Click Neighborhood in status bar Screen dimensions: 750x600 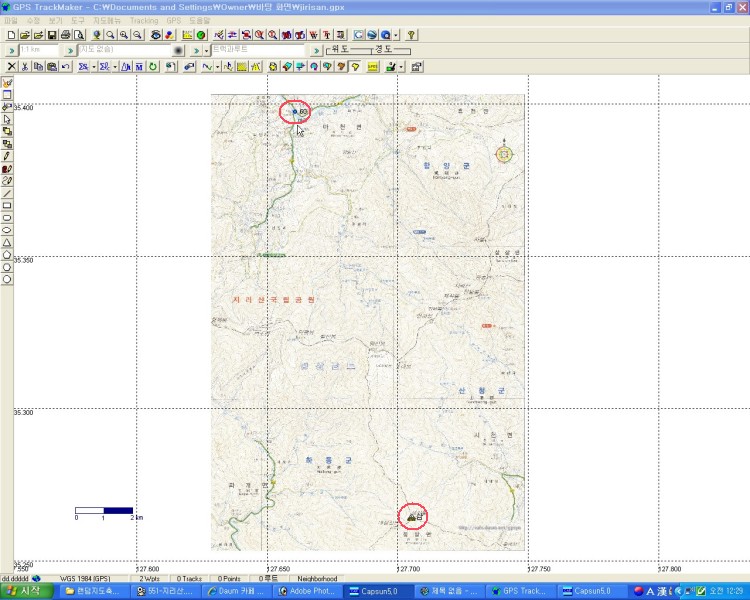[x=317, y=578]
